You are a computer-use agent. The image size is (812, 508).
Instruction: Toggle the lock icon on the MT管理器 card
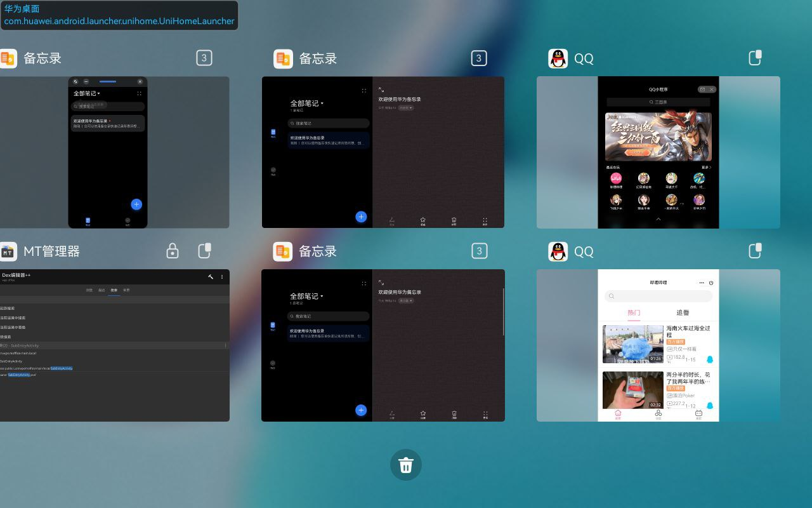pos(173,251)
